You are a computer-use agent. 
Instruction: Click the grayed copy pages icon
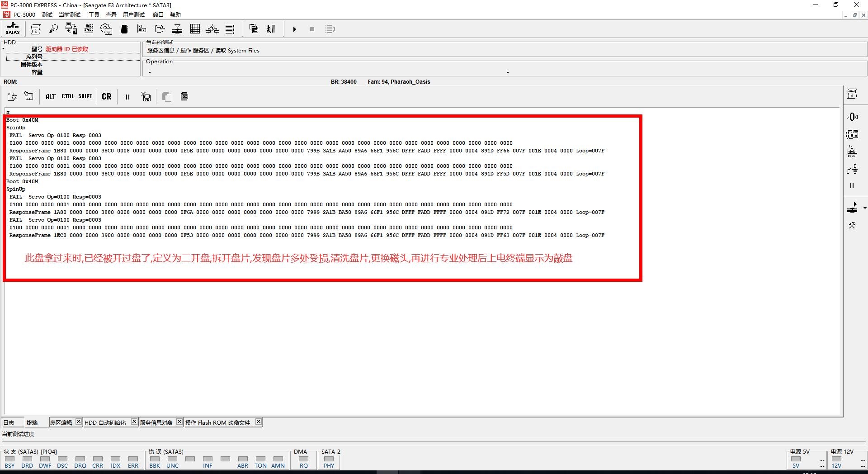(167, 96)
